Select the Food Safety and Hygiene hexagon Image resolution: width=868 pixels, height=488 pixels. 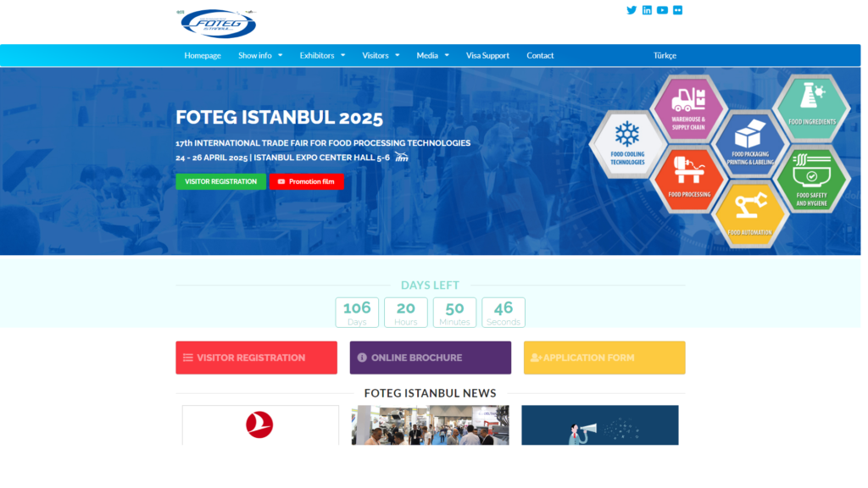pos(811,180)
